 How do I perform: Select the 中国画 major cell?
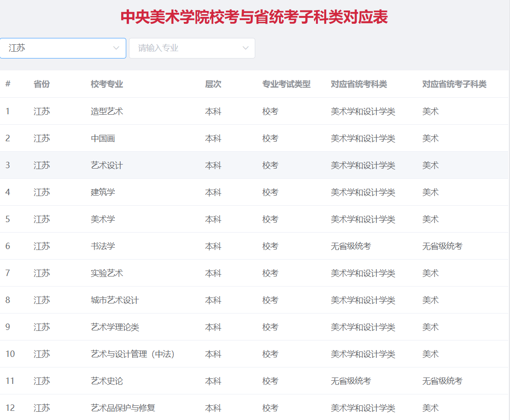(x=103, y=138)
